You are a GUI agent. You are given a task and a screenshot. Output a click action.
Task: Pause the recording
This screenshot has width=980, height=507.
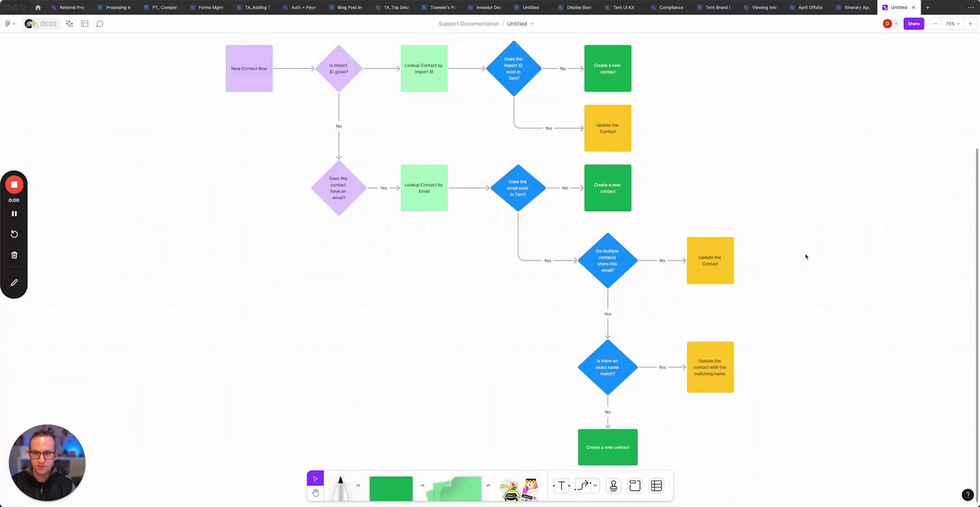14,213
